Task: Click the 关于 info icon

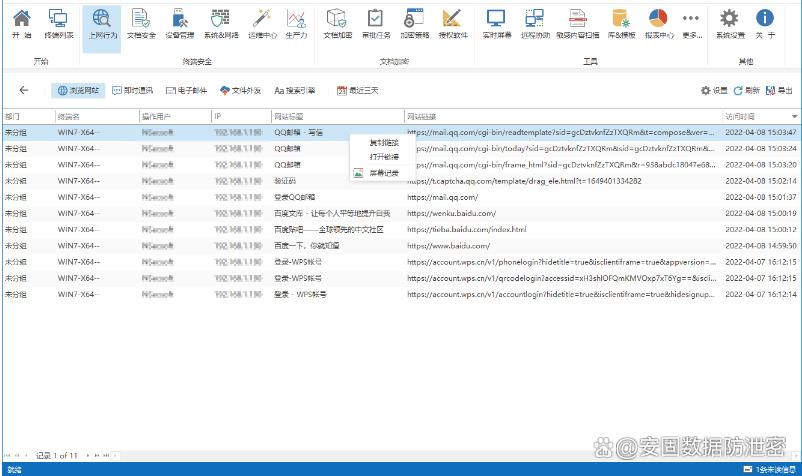Action: point(765,24)
